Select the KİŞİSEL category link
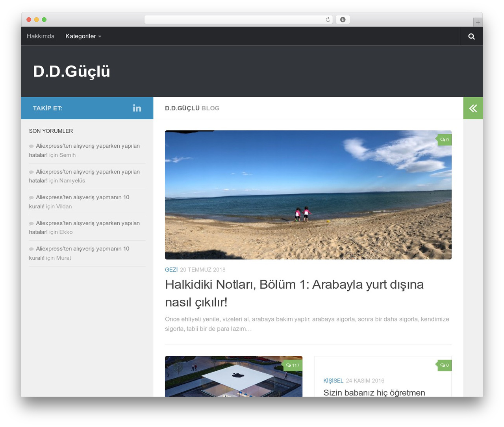Viewport: 504px width, 427px height. click(x=333, y=381)
